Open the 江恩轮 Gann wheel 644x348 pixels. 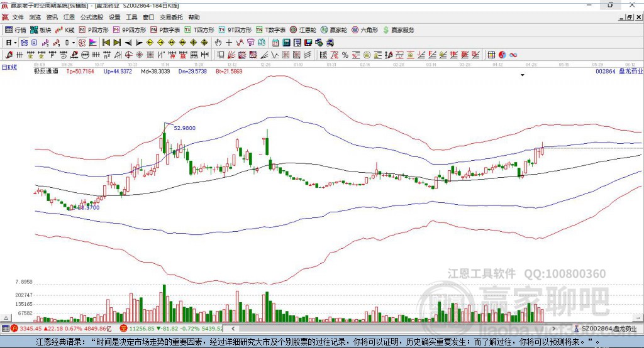pos(303,30)
